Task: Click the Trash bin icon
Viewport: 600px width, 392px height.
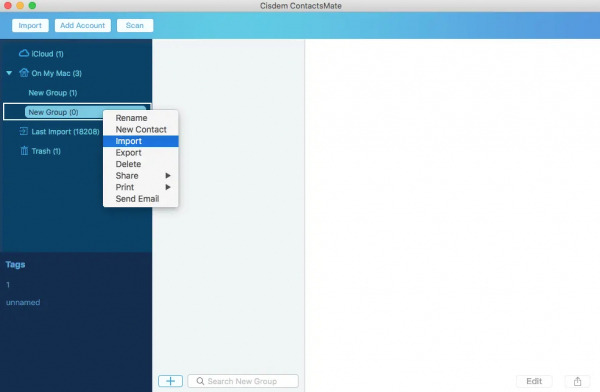Action: point(24,151)
